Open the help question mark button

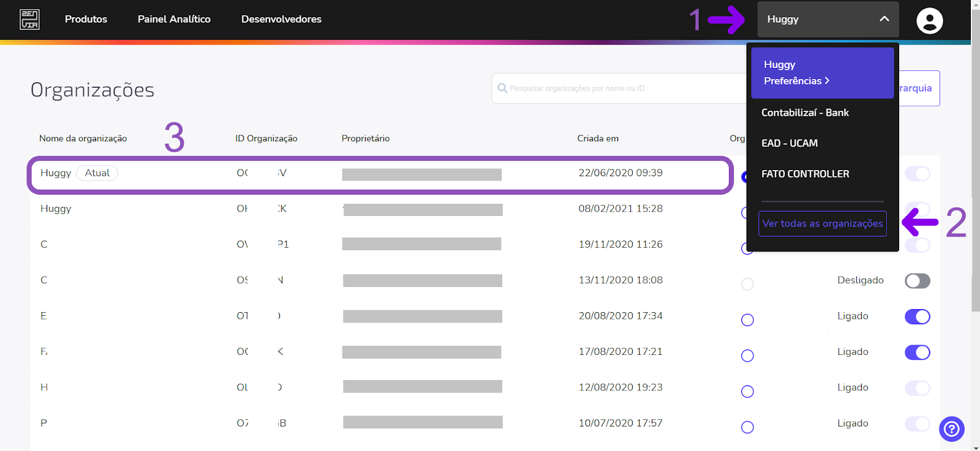(x=952, y=429)
